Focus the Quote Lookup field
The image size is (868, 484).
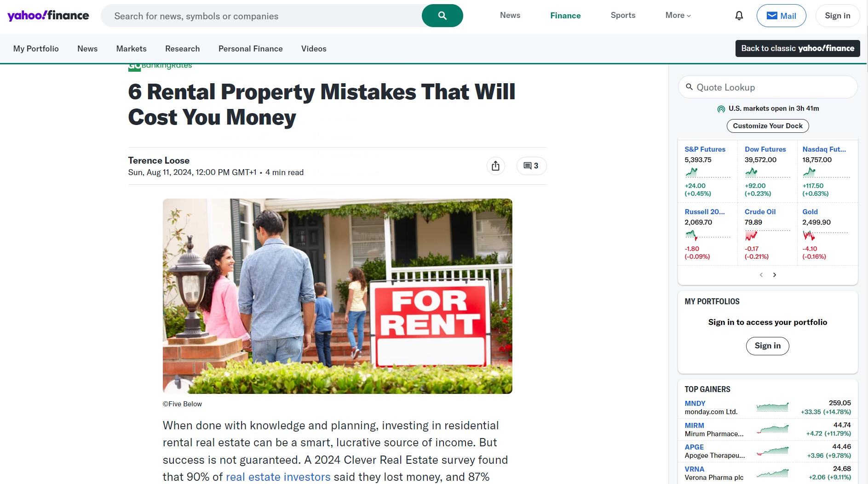click(767, 87)
